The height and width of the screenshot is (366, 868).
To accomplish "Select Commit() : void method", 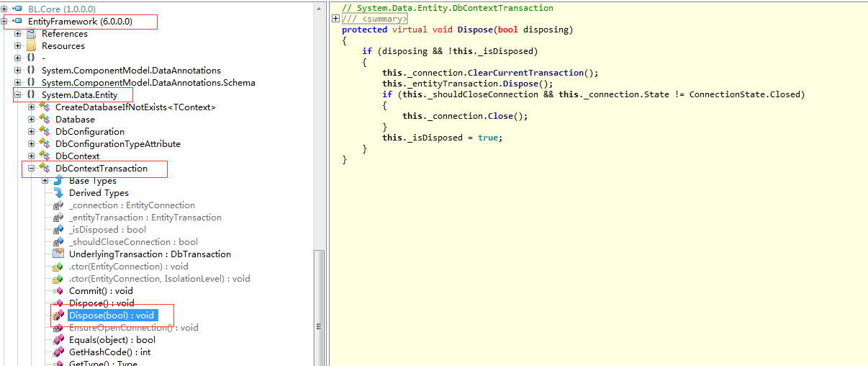I will (x=101, y=291).
